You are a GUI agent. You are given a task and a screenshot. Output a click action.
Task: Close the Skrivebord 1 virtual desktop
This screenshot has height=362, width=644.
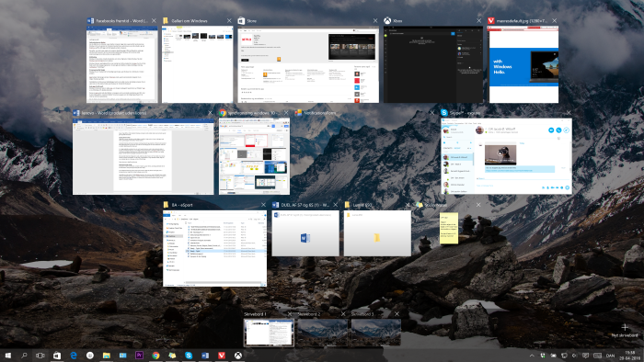290,314
